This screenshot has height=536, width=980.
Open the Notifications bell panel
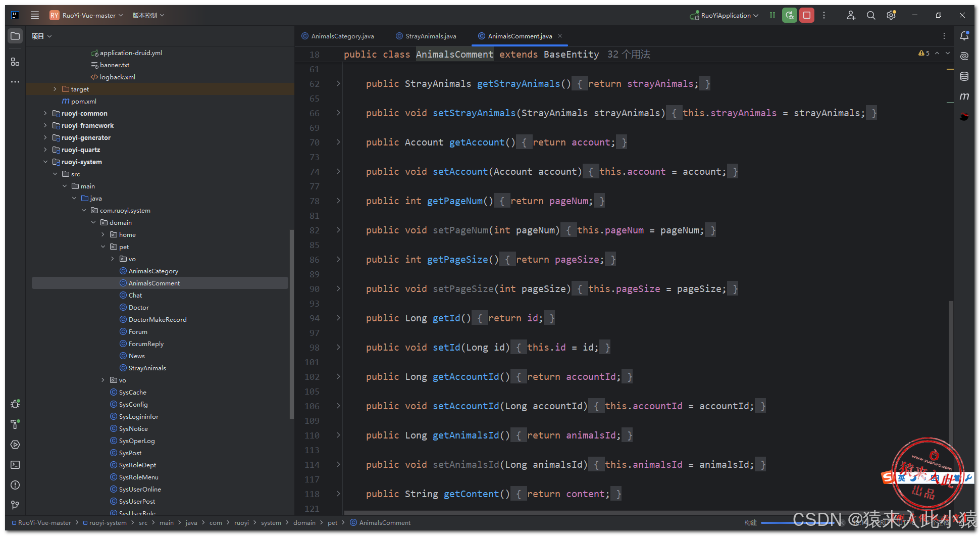[964, 36]
